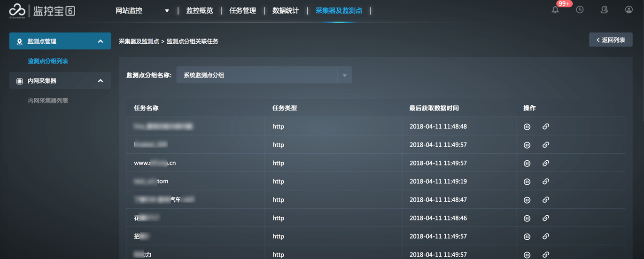Viewport: 644px width, 259px height.
Task: Click the Cloudwise 监控宝 logo
Action: click(42, 10)
